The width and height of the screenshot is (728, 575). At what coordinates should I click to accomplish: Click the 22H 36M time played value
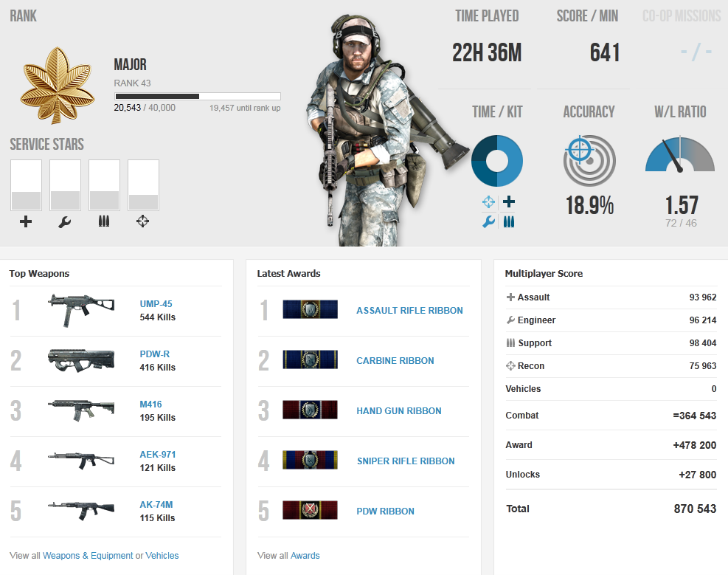[487, 52]
